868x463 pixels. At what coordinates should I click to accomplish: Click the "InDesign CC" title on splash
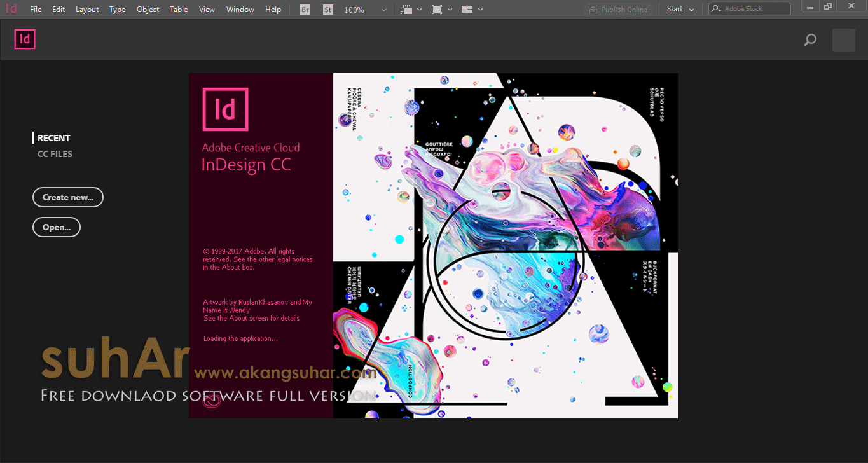[246, 164]
